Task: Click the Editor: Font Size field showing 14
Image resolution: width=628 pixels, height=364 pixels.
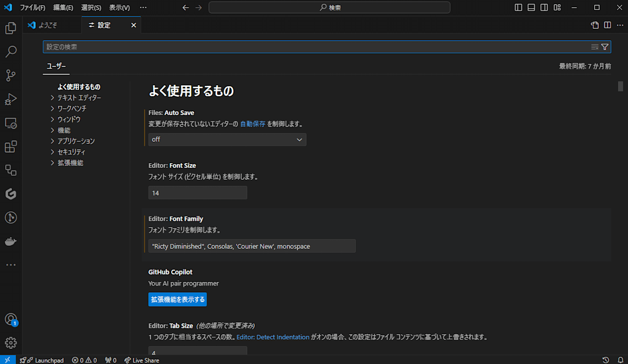Action: (x=198, y=193)
